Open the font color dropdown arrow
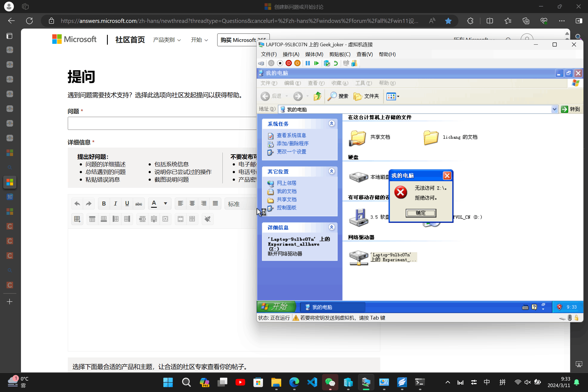The width and height of the screenshot is (588, 392). [x=165, y=204]
